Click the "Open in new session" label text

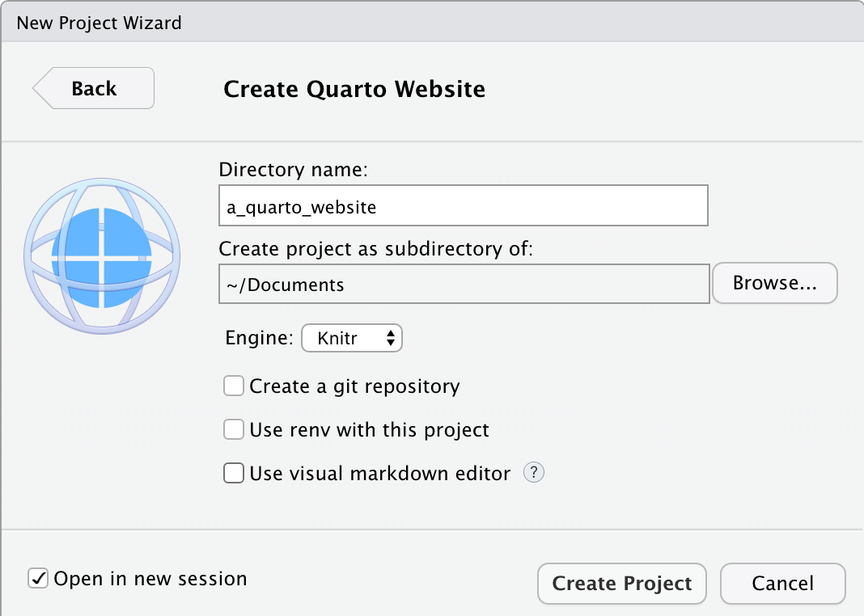tap(150, 579)
